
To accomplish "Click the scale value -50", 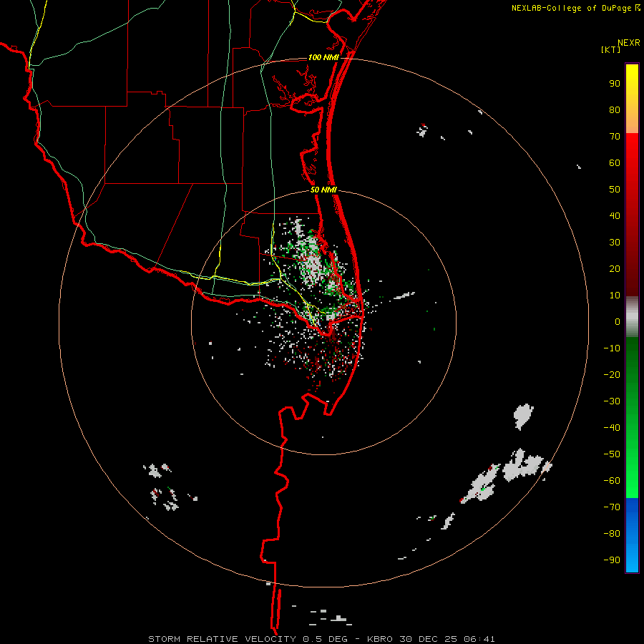I will coord(612,454).
